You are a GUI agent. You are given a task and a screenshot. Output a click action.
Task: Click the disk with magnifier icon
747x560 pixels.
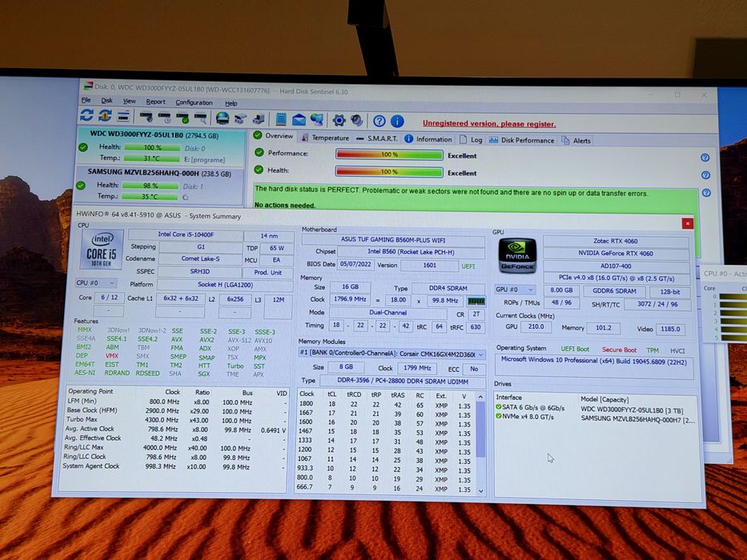(200, 118)
